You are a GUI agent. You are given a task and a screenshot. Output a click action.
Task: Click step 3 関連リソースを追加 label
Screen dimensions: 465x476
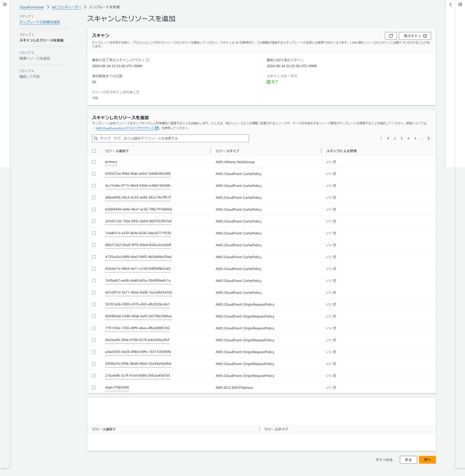point(35,58)
